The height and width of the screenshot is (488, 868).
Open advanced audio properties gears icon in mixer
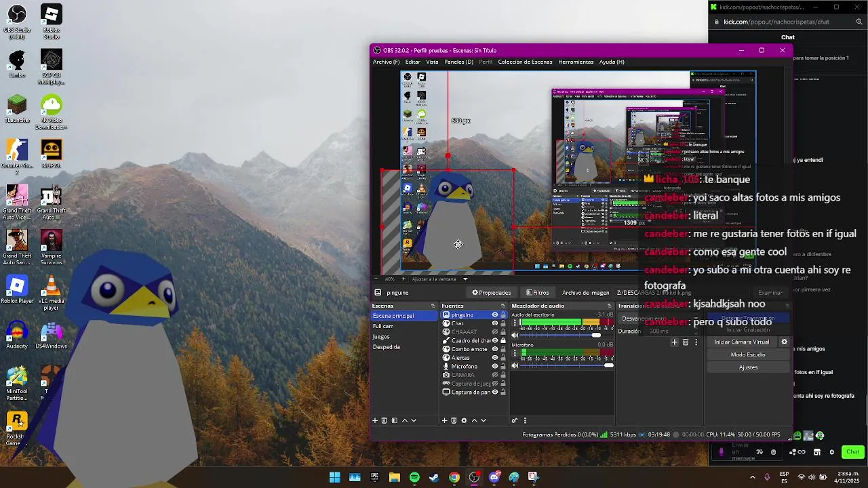point(515,420)
